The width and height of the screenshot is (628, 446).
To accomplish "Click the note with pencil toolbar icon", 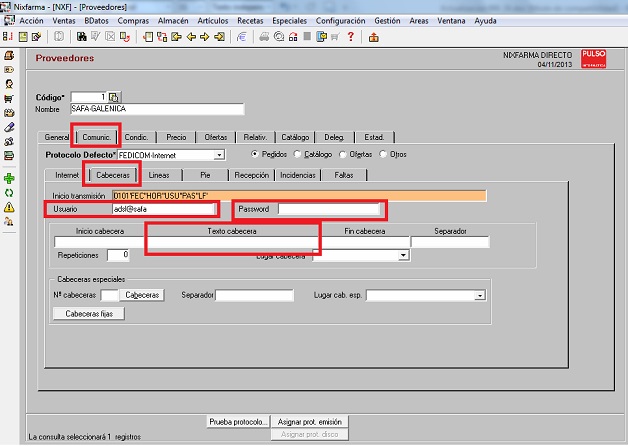I will (x=36, y=37).
